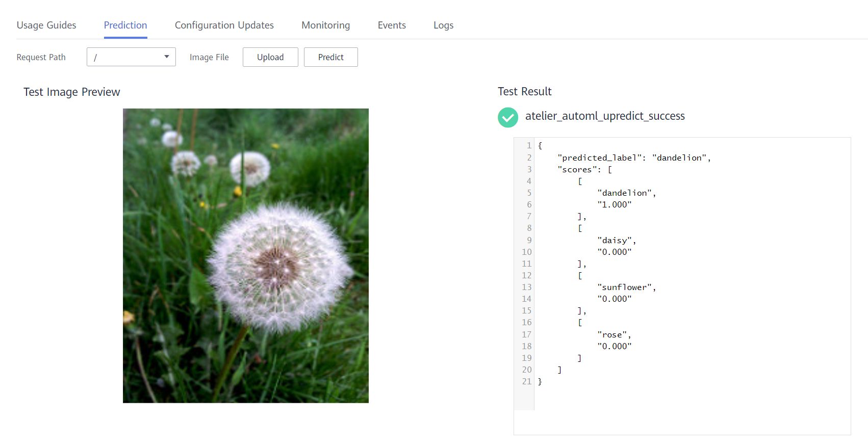The height and width of the screenshot is (446, 868).
Task: Go to the Monitoring tab
Action: 325,25
